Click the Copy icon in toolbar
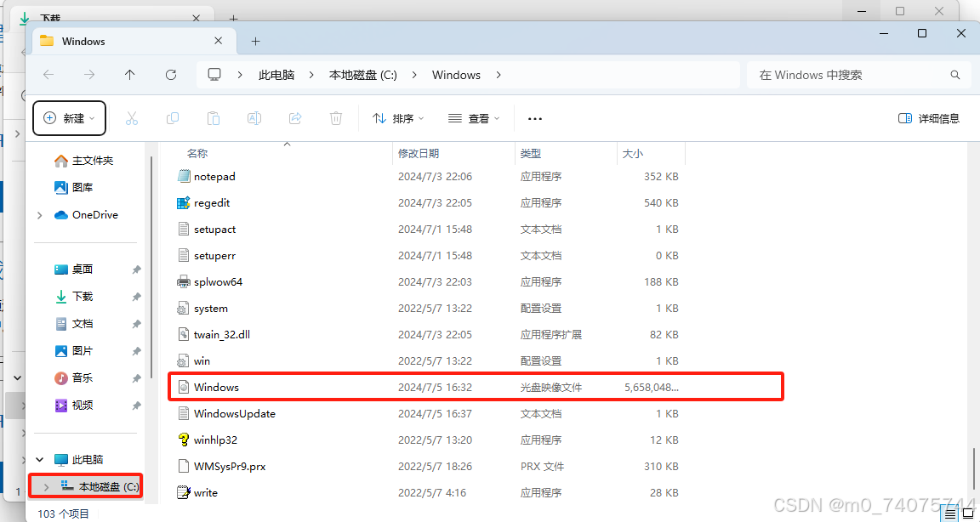 173,118
